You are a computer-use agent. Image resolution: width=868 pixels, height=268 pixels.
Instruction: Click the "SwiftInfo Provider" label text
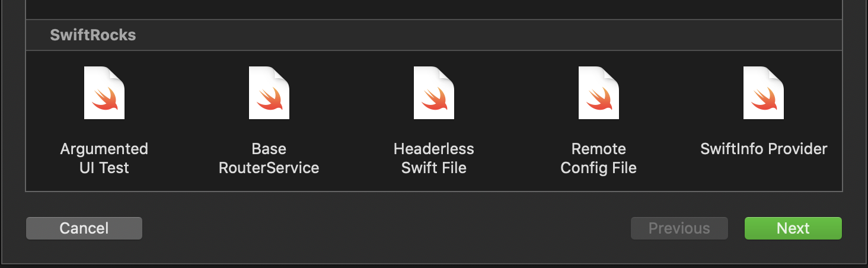click(764, 149)
